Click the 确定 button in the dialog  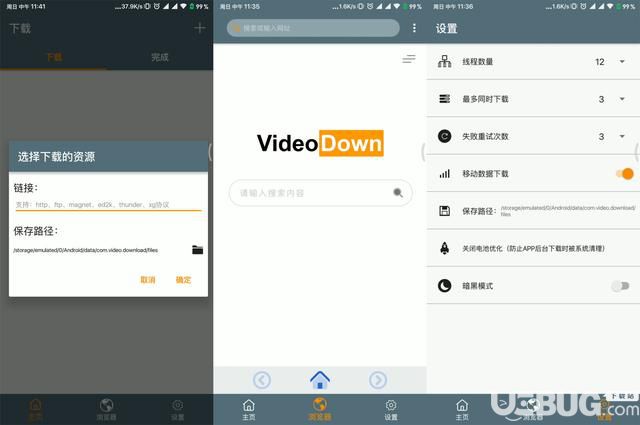[183, 280]
